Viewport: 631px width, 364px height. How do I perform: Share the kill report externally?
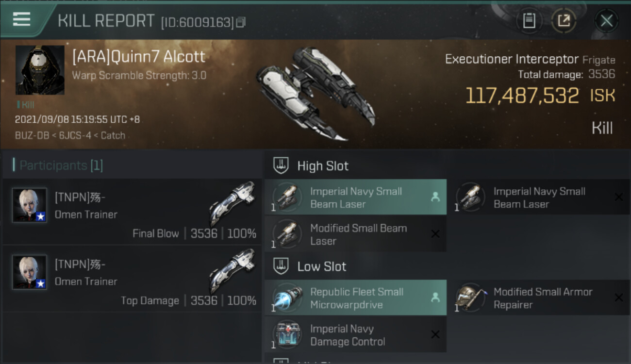click(564, 20)
